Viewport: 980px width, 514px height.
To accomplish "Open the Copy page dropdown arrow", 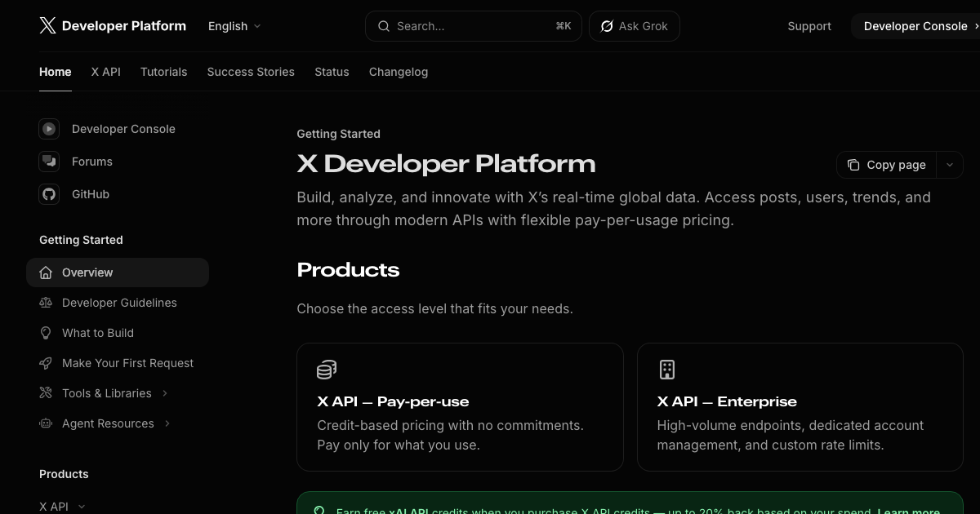I will tap(949, 165).
